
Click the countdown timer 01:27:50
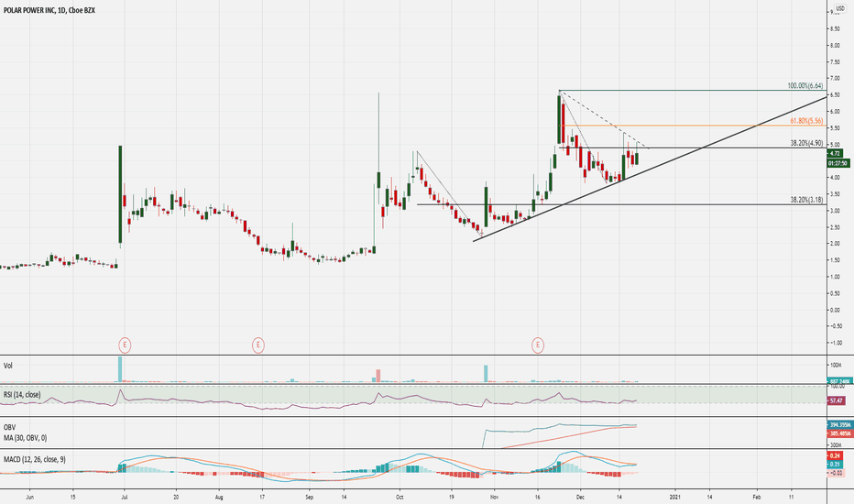tap(838, 163)
